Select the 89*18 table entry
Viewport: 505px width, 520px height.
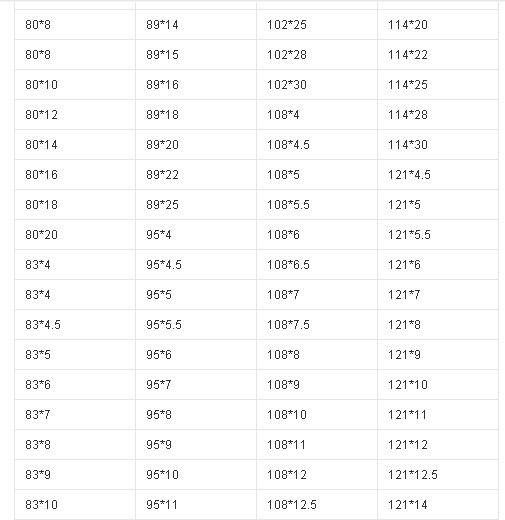(196, 115)
